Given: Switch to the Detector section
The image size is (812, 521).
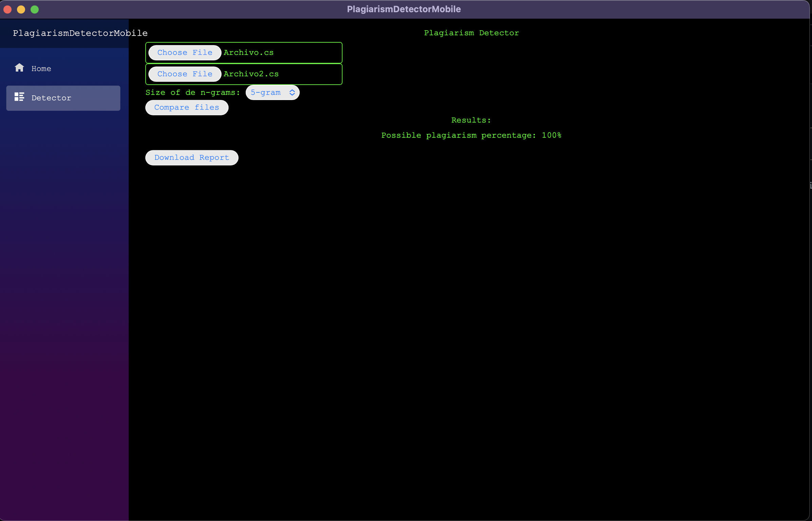Looking at the screenshot, I should click(x=51, y=98).
